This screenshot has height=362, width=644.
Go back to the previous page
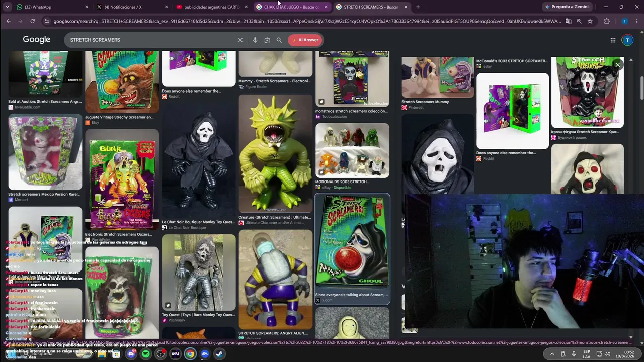click(x=8, y=21)
